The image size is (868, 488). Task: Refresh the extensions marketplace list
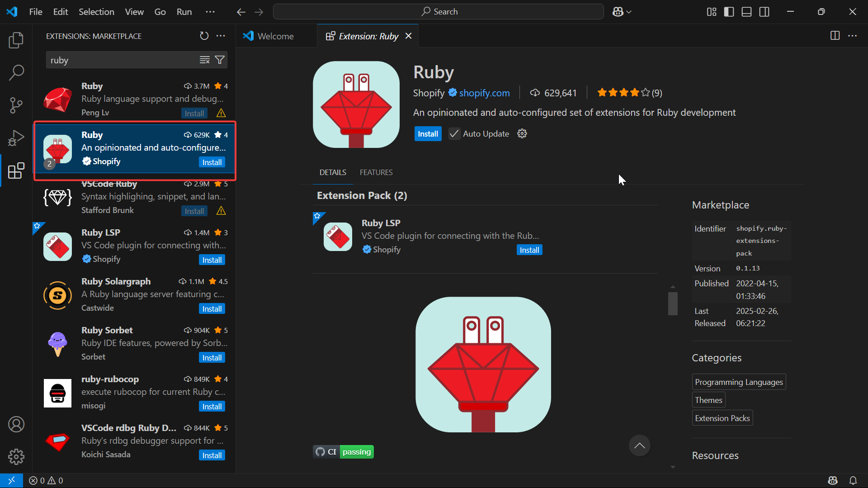click(x=204, y=36)
